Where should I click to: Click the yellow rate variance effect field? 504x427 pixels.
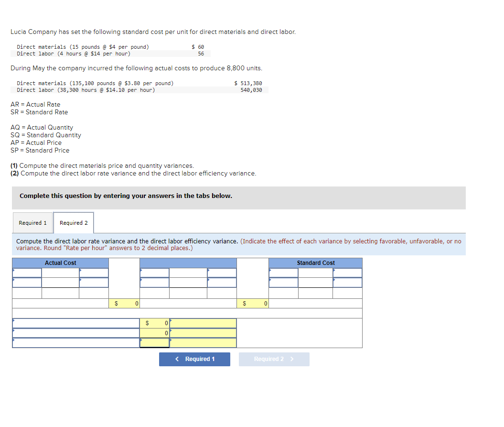[x=203, y=323]
